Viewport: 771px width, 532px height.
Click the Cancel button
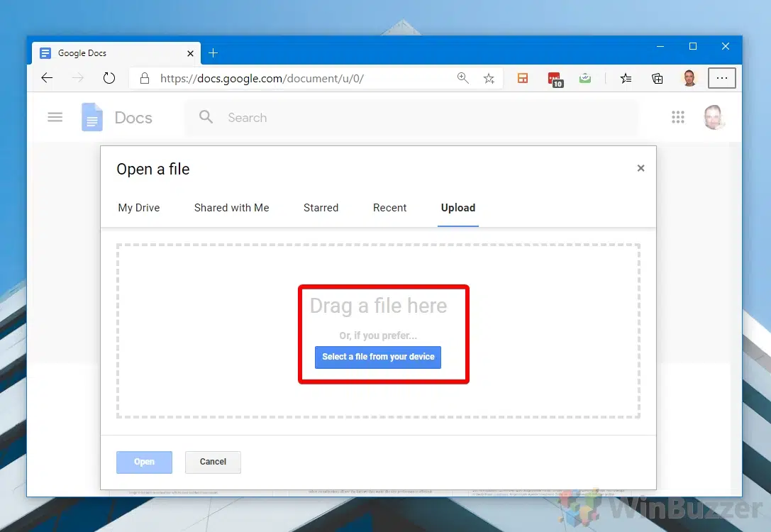pos(213,462)
